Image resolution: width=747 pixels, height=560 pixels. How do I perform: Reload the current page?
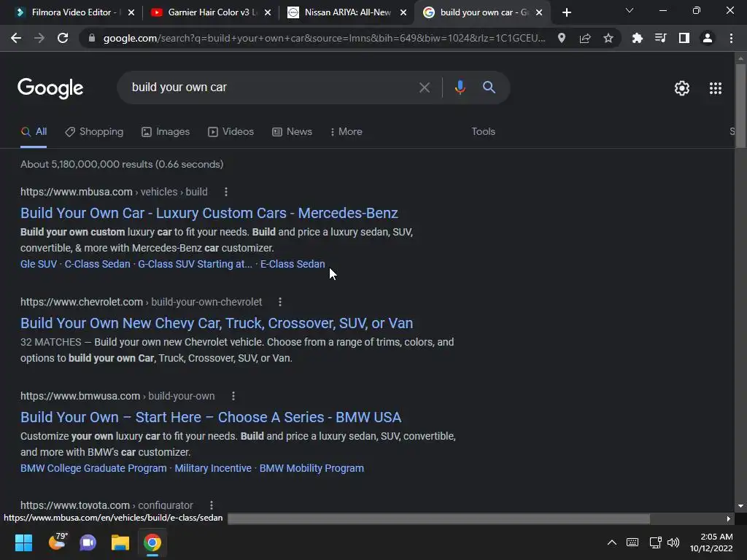(x=63, y=38)
